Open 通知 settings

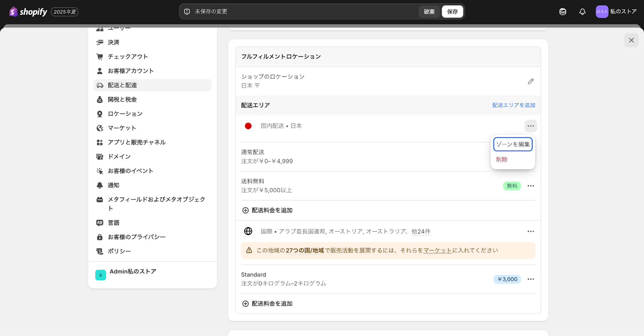[x=153, y=185]
